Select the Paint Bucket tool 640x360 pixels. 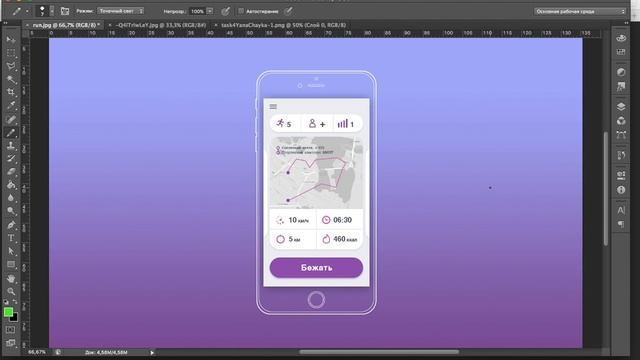11,185
